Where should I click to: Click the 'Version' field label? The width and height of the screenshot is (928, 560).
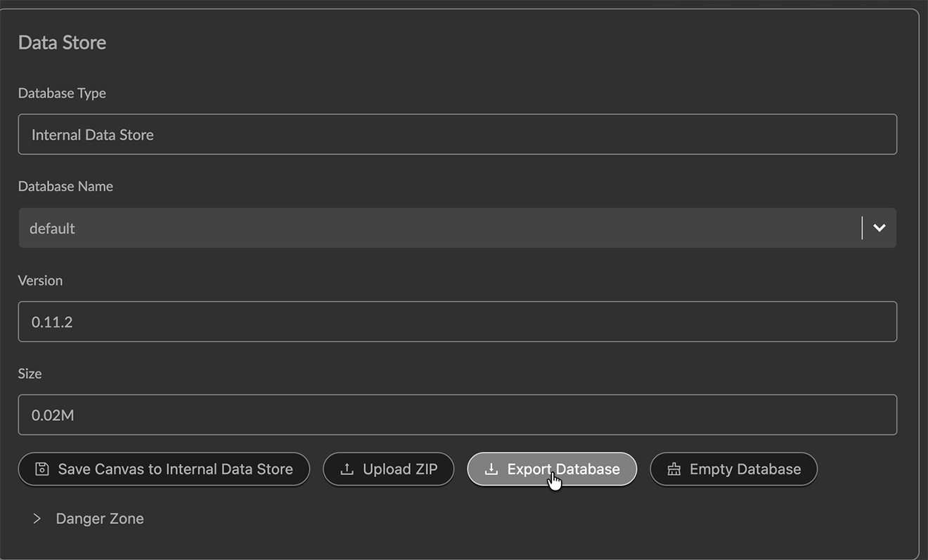pyautogui.click(x=40, y=280)
